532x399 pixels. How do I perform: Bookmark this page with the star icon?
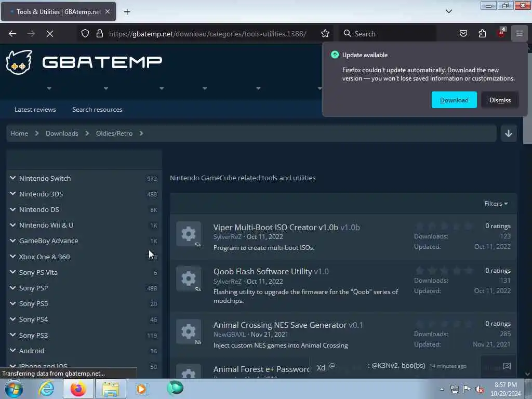(x=325, y=34)
